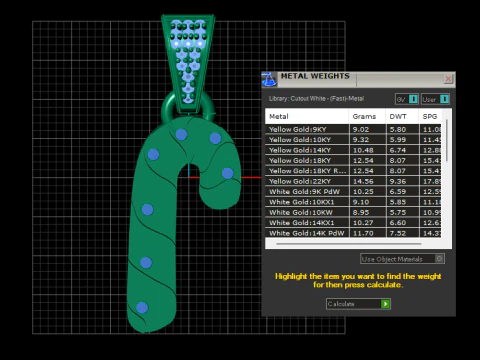Close the Metal Weights dialog

tap(448, 79)
